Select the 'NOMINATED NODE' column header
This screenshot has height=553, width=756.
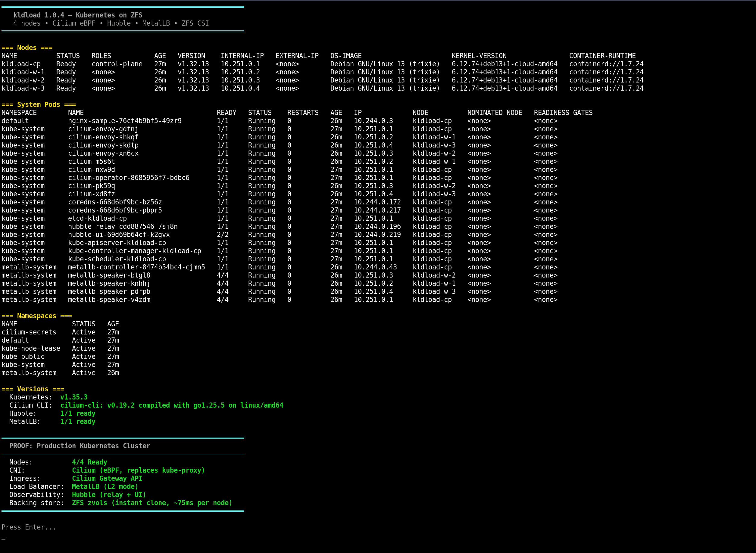[495, 113]
